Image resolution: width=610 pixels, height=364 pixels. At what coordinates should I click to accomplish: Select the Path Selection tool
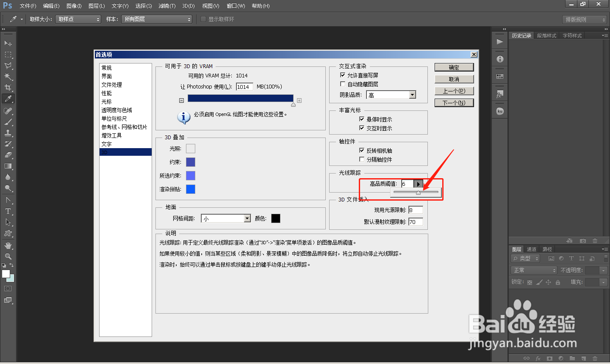tap(8, 222)
